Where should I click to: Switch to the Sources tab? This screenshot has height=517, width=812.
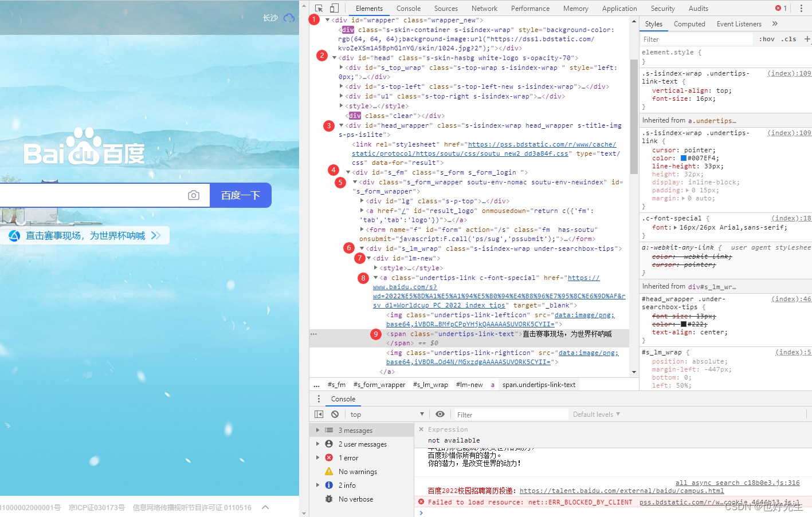click(446, 8)
